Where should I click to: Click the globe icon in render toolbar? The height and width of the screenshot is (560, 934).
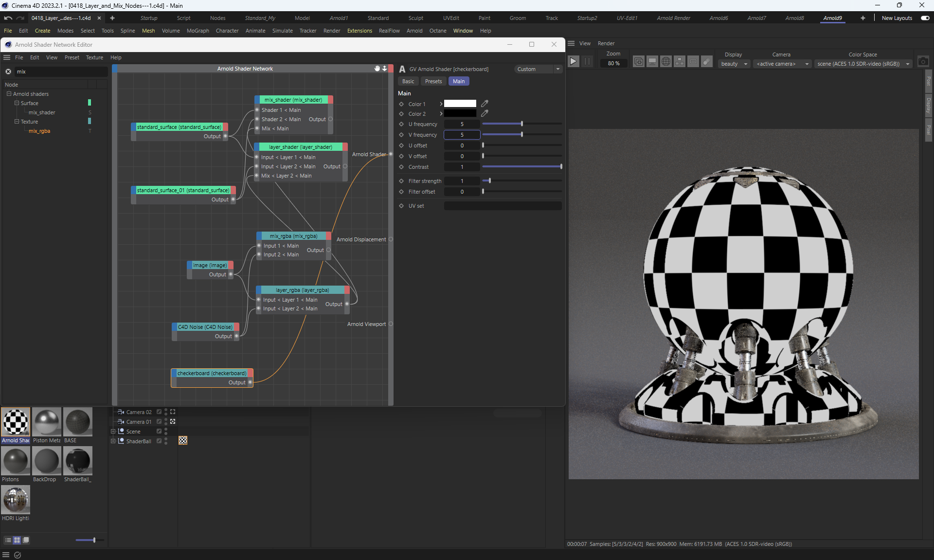[x=666, y=61]
